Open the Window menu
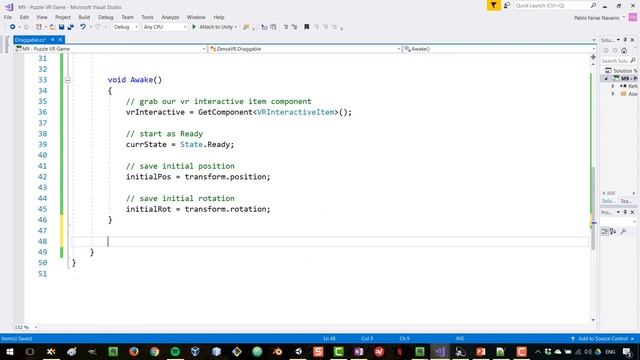The image size is (640, 360). point(196,17)
